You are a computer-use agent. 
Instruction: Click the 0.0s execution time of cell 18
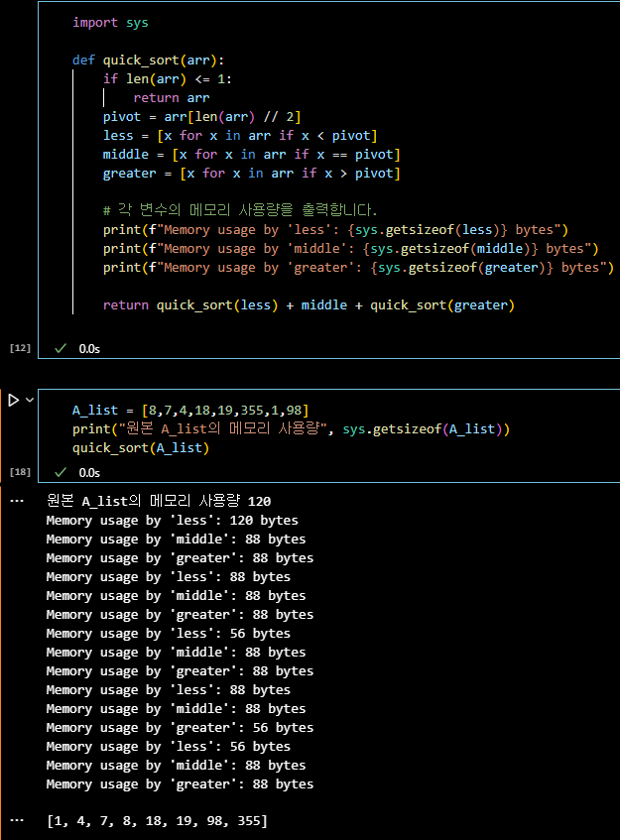[x=89, y=472]
